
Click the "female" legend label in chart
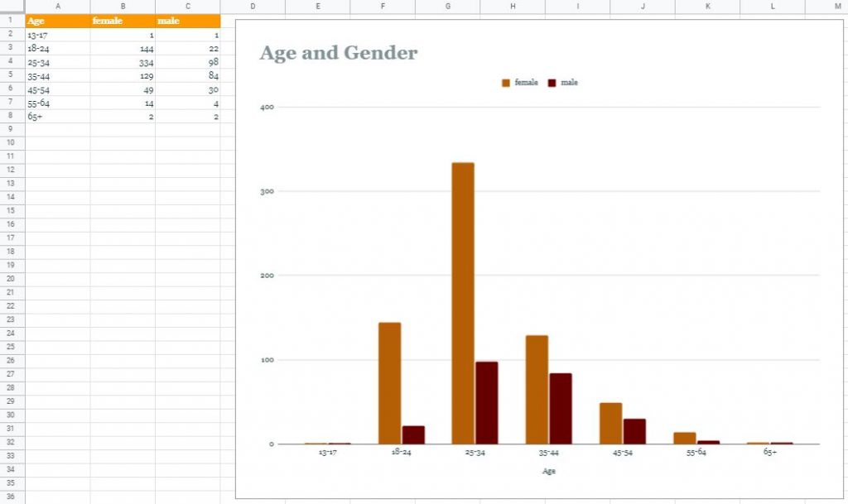click(526, 83)
